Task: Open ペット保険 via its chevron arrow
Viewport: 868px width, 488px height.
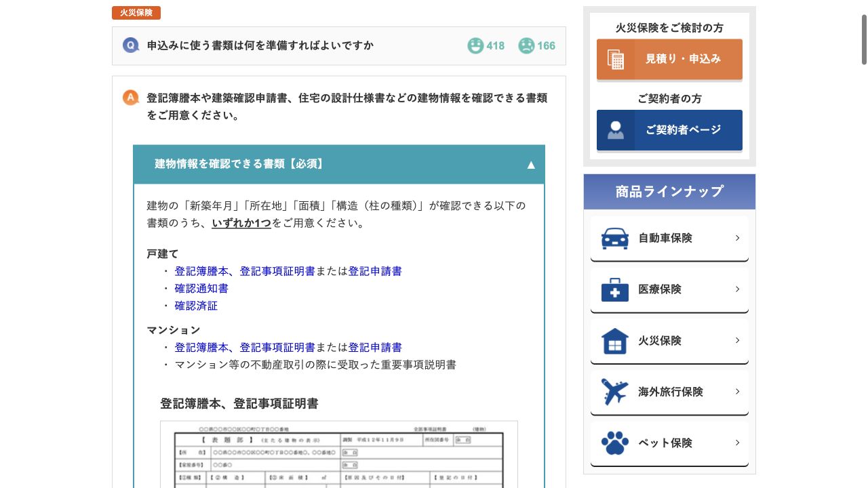Action: [737, 443]
